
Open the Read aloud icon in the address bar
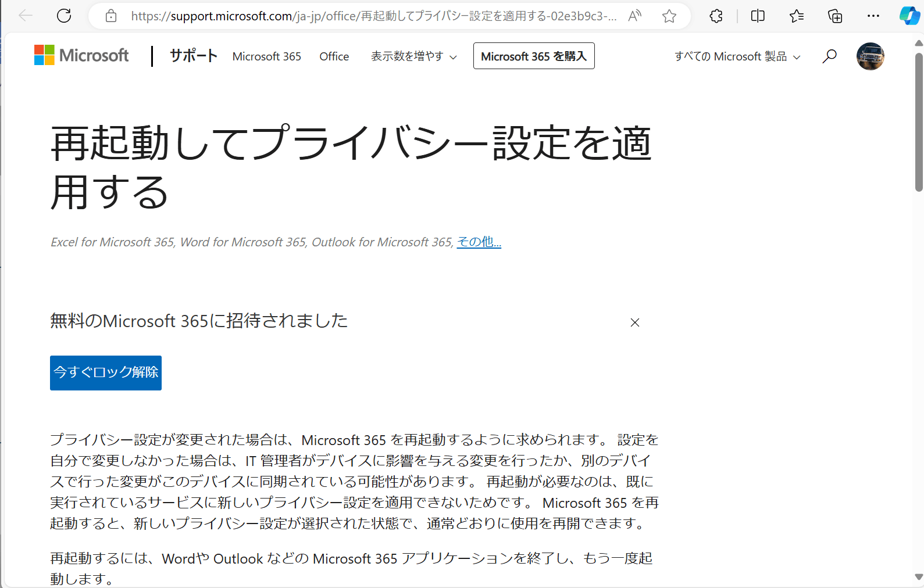635,16
